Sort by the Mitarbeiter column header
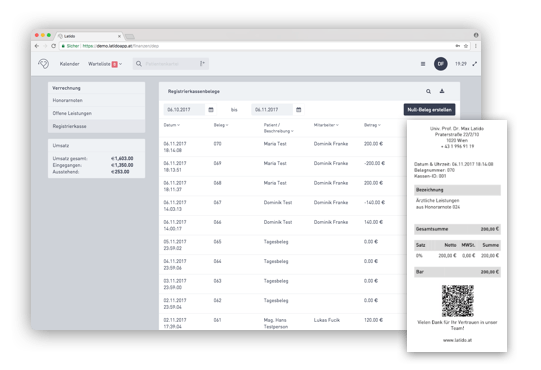The height and width of the screenshot is (370, 541). click(x=326, y=125)
